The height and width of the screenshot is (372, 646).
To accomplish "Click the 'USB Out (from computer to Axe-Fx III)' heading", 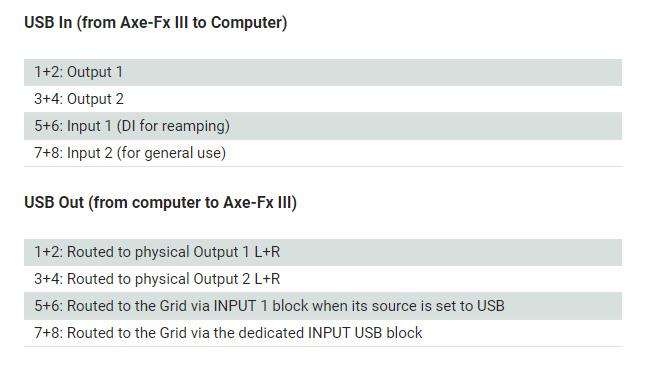I will 160,203.
